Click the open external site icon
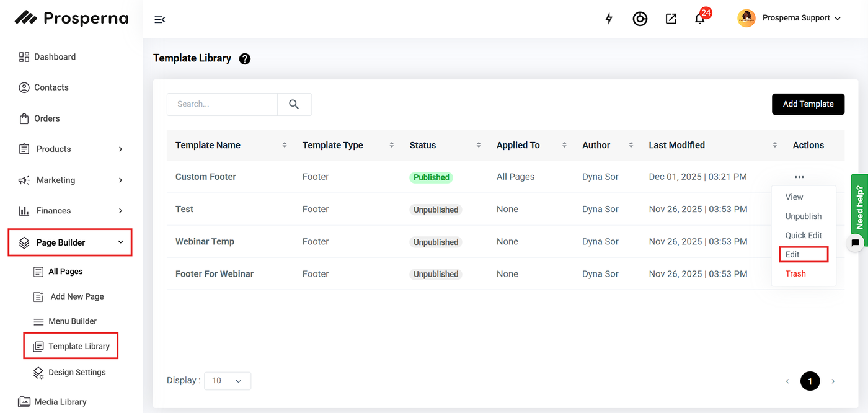Viewport: 868px width, 413px height. (671, 19)
